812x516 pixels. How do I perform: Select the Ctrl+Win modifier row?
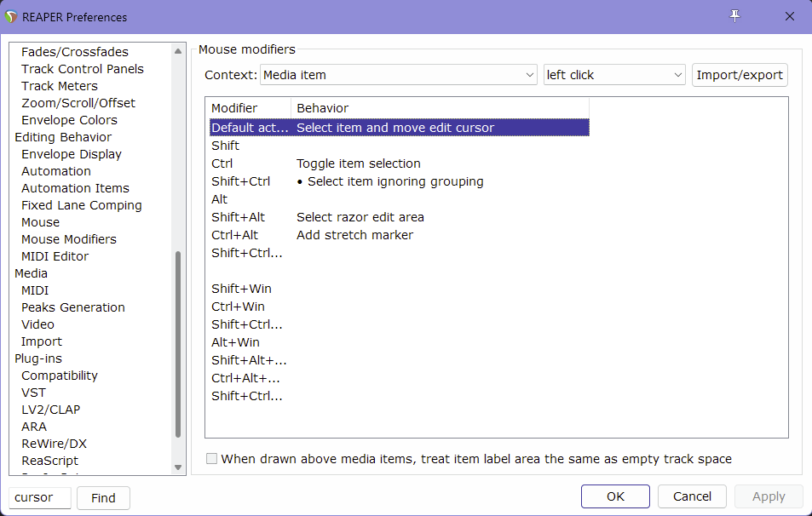(x=400, y=307)
